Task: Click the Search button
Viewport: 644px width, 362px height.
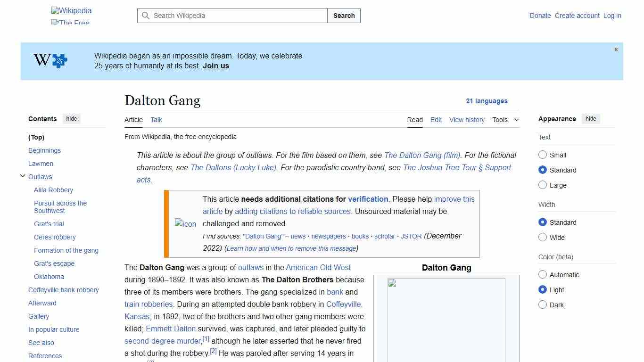Action: [344, 16]
